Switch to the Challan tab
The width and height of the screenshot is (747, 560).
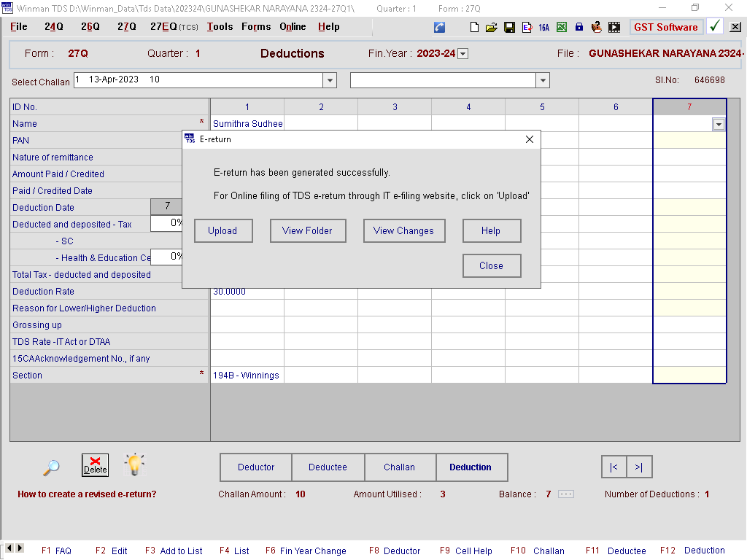399,467
